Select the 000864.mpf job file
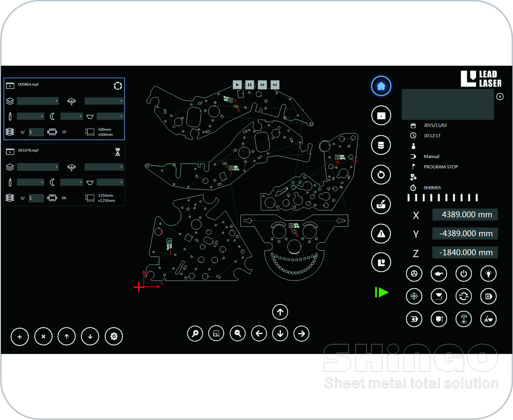513x420 pixels. [28, 84]
